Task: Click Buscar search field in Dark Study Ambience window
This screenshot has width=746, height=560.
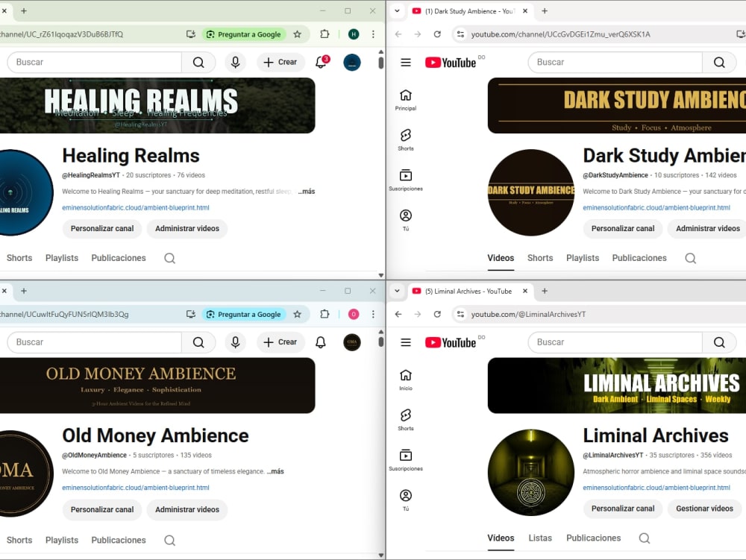Action: [615, 63]
